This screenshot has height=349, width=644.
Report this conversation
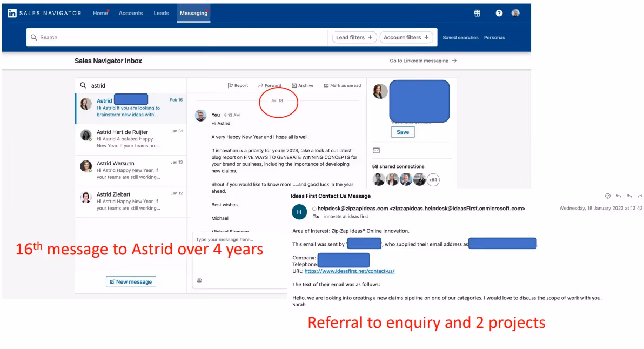(x=238, y=85)
